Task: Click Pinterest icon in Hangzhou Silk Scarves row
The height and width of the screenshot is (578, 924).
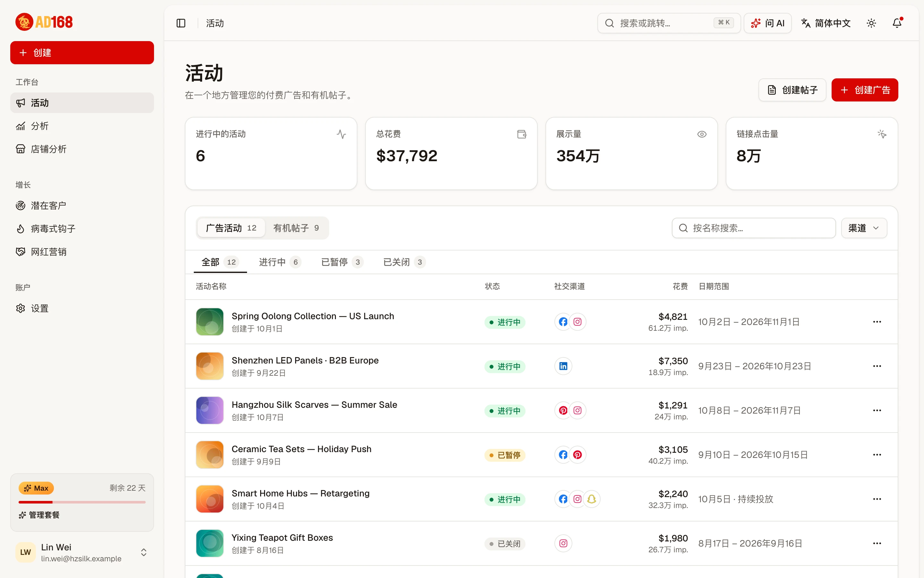Action: pos(563,411)
